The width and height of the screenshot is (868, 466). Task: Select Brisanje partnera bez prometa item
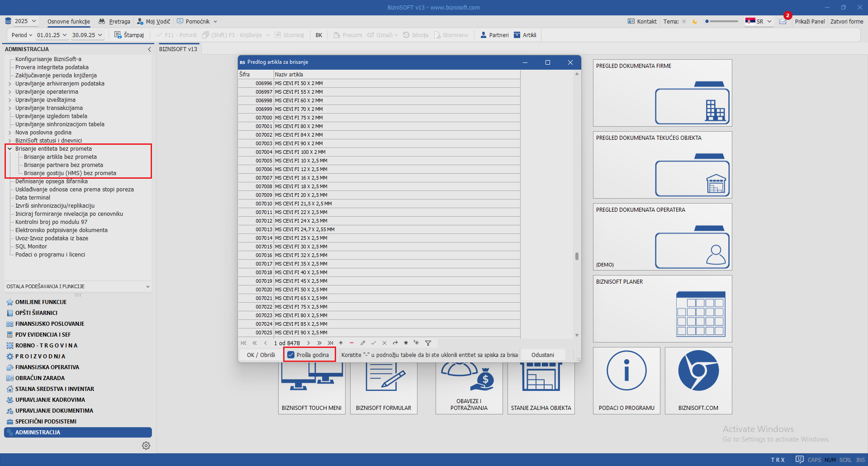[x=63, y=165]
